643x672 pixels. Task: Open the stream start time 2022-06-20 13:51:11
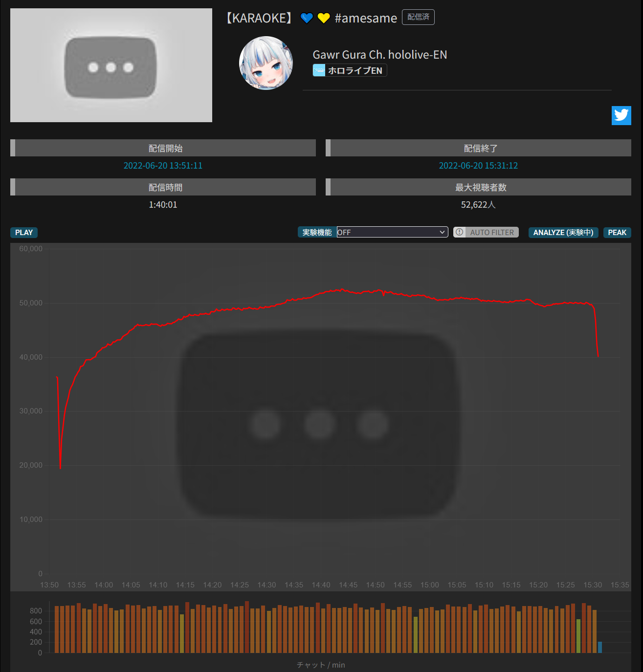click(x=163, y=166)
